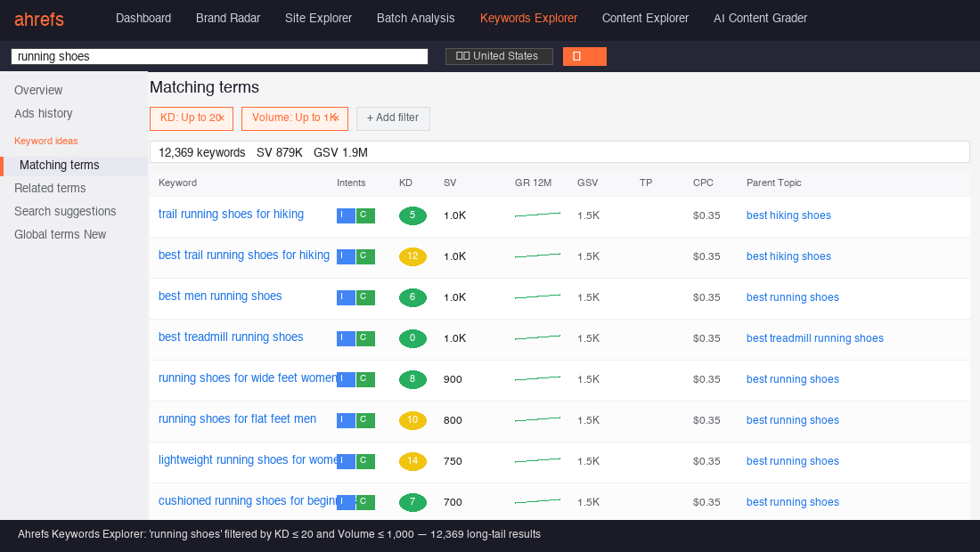
Task: Click the Keyword column header
Action: point(177,183)
